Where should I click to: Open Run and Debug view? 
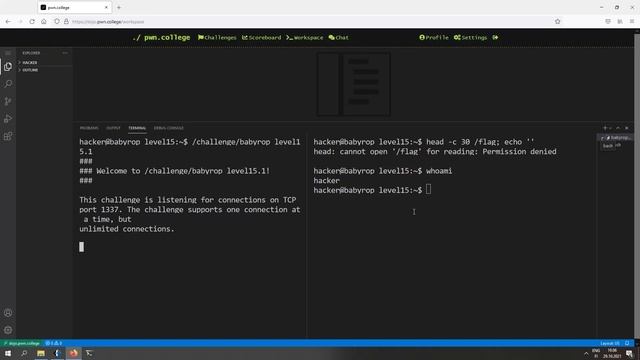point(8,119)
